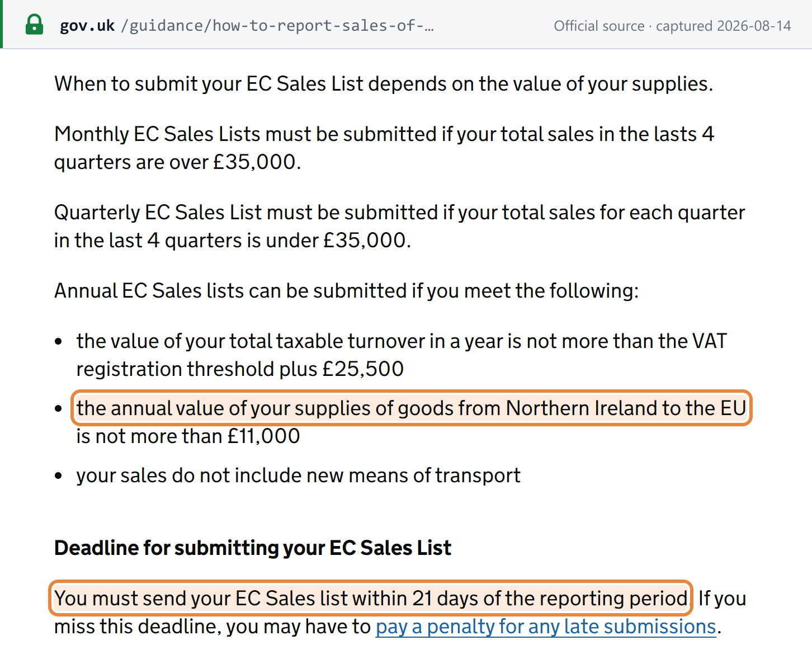Click the 'Quarterly EC Sales List' paragraph
The image size is (812, 659).
pyautogui.click(x=400, y=227)
